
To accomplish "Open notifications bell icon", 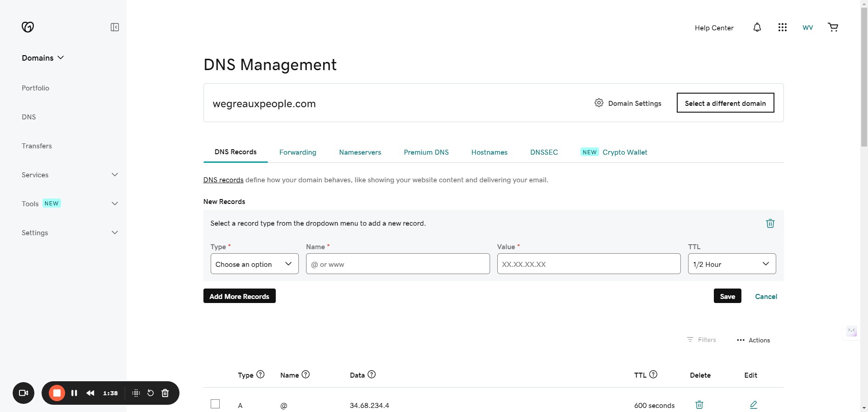I will 757,28.
